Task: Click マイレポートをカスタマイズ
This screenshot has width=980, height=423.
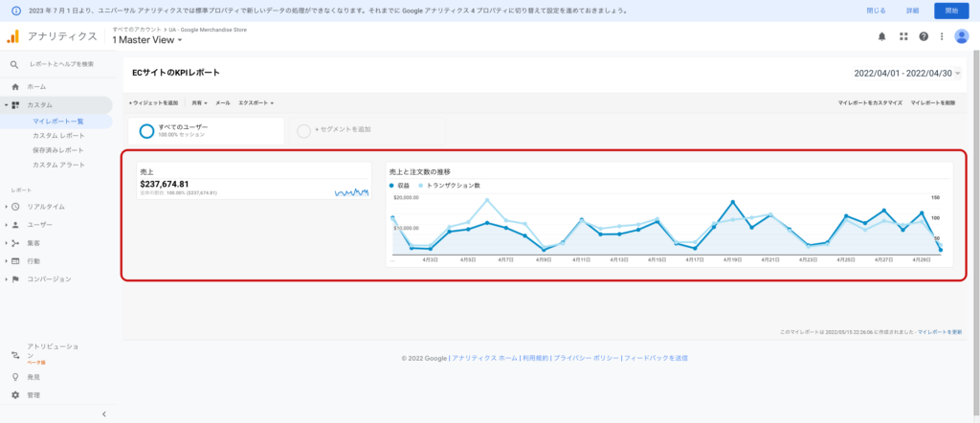Action: (x=870, y=102)
